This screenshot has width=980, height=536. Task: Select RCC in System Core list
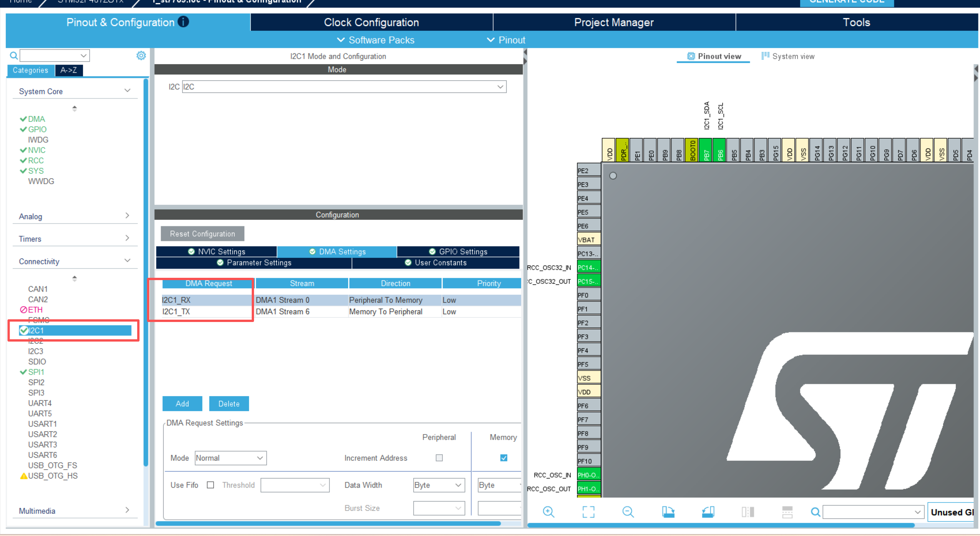(x=35, y=160)
